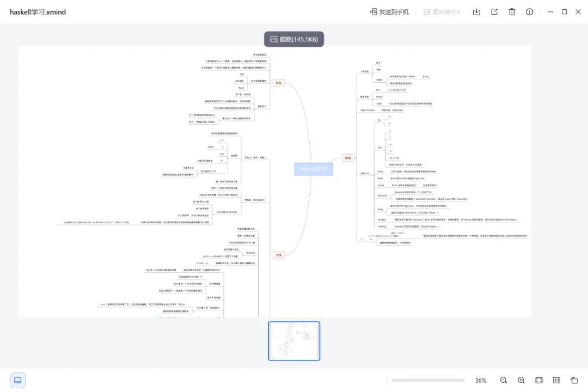Select the haskell学习 mind map thumbnail
The height and width of the screenshot is (392, 588).
coord(294,341)
